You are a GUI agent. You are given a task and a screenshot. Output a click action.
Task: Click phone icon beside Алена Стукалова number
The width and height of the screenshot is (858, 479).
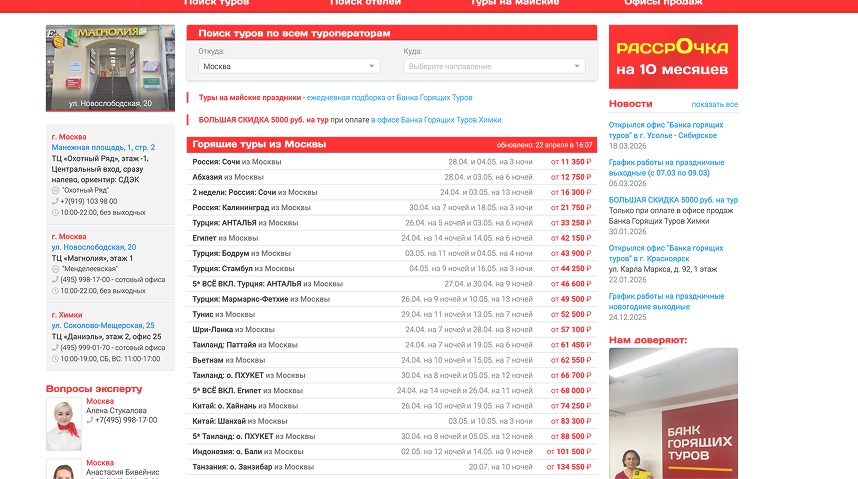pos(90,420)
